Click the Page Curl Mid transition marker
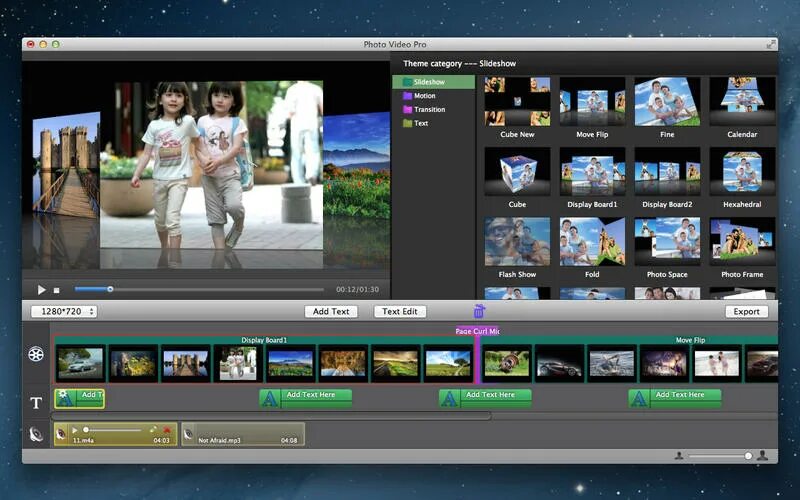The height and width of the screenshot is (500, 800). (x=478, y=331)
